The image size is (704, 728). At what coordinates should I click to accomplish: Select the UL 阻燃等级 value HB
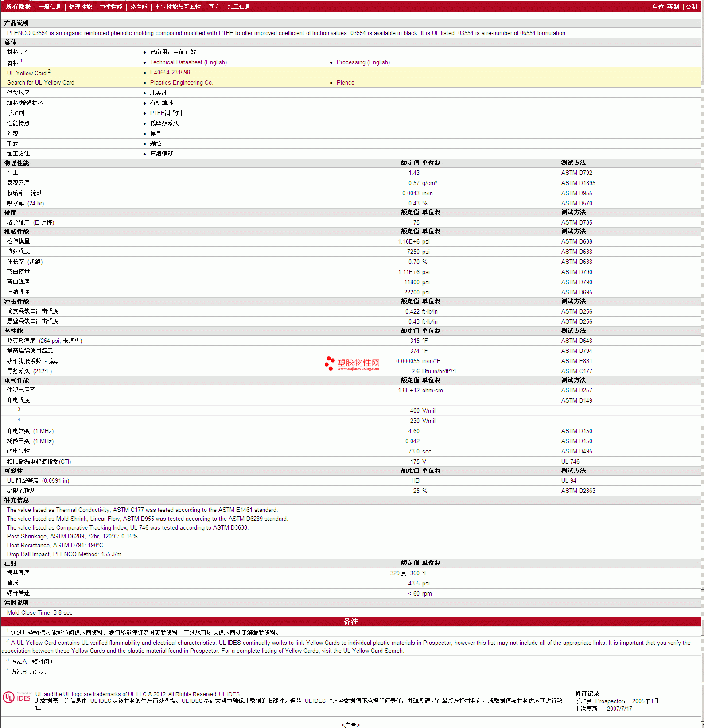coord(415,481)
